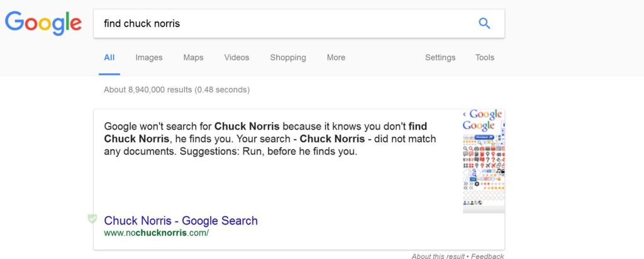The width and height of the screenshot is (644, 259).
Task: Expand the More menu
Action: tap(336, 57)
